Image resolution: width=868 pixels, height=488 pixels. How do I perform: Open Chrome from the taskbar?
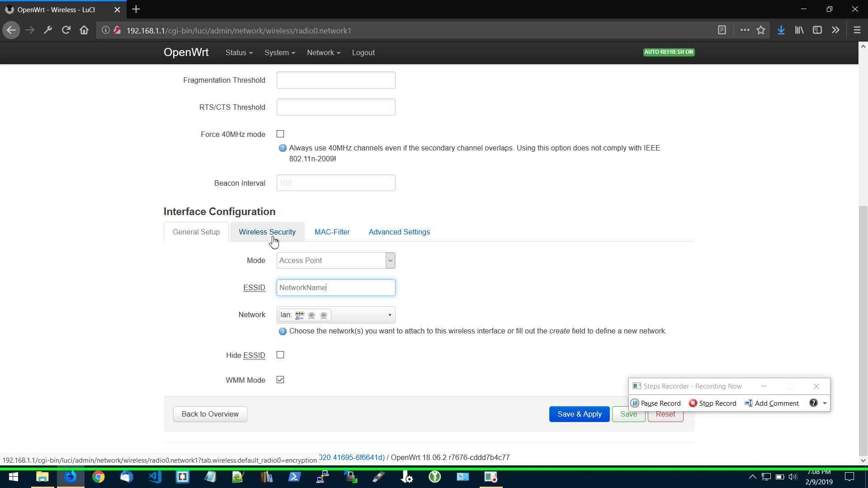98,477
